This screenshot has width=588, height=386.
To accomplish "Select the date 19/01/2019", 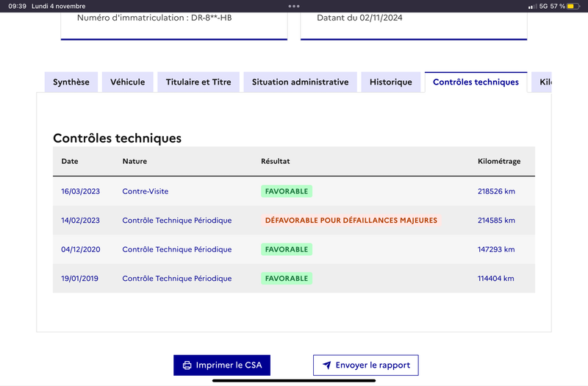I will pos(79,279).
